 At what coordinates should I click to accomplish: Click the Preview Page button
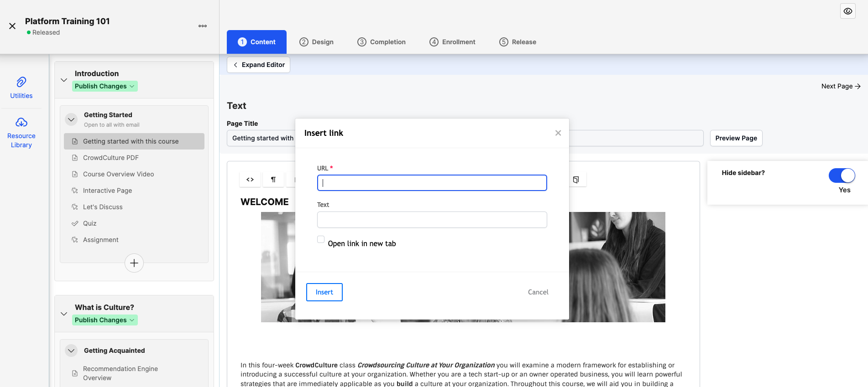(x=736, y=138)
